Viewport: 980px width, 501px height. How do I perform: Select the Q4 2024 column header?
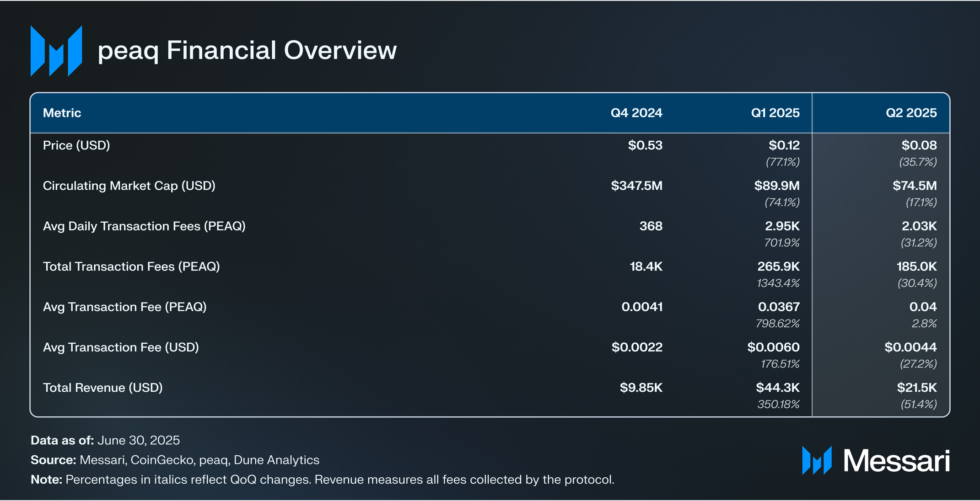pos(636,113)
